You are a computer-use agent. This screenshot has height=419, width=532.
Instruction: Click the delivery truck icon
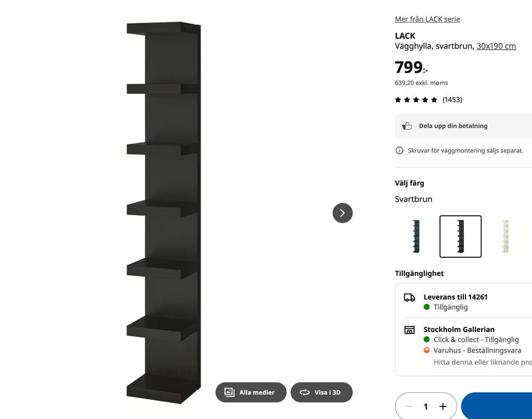point(410,298)
